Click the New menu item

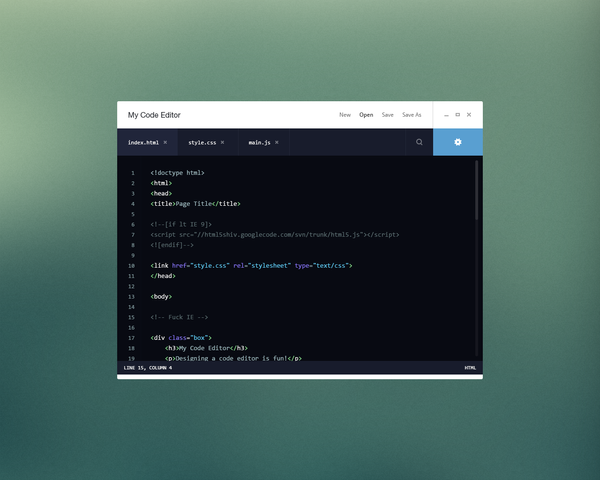click(x=345, y=115)
